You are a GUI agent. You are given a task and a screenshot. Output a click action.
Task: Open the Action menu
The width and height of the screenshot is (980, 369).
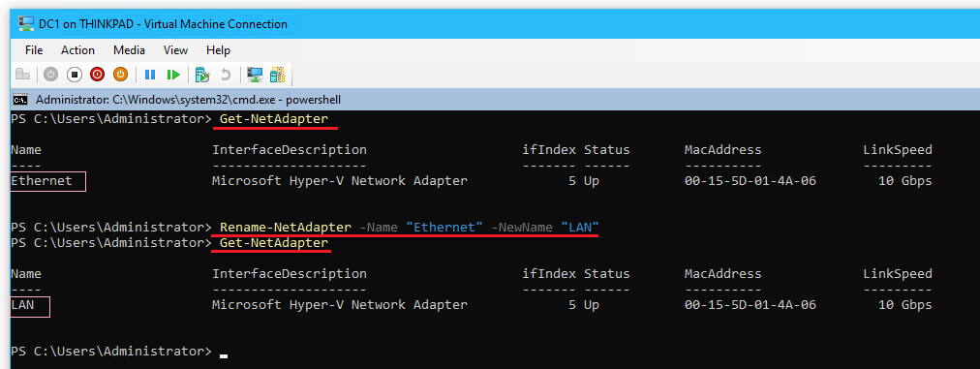(78, 50)
